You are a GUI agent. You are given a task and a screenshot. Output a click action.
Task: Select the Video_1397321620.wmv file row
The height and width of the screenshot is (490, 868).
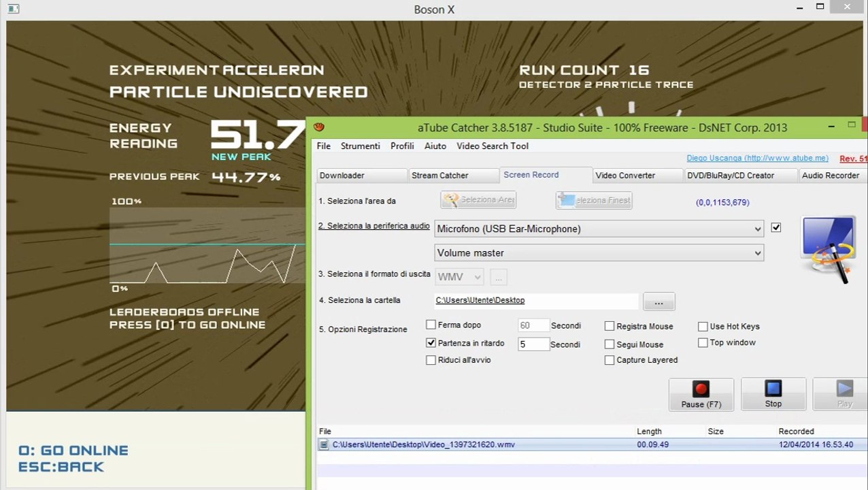pyautogui.click(x=592, y=444)
